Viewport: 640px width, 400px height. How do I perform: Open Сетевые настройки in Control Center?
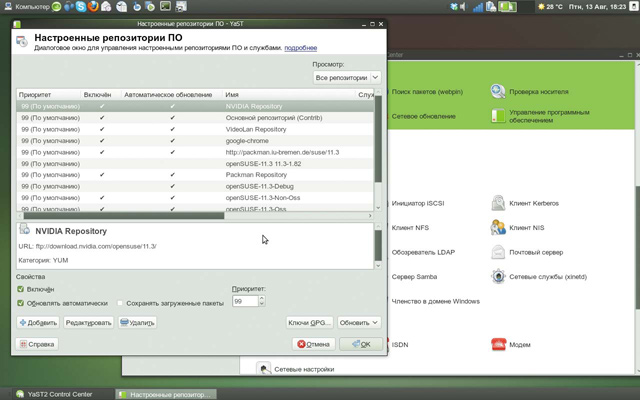tap(295, 369)
